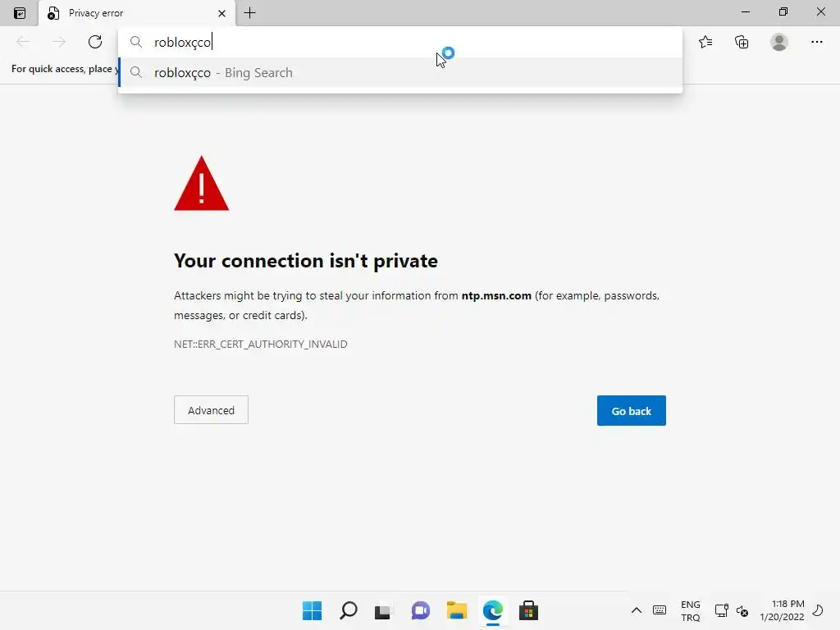The width and height of the screenshot is (840, 630).
Task: Click the For quick access favorites bar text
Action: [65, 69]
